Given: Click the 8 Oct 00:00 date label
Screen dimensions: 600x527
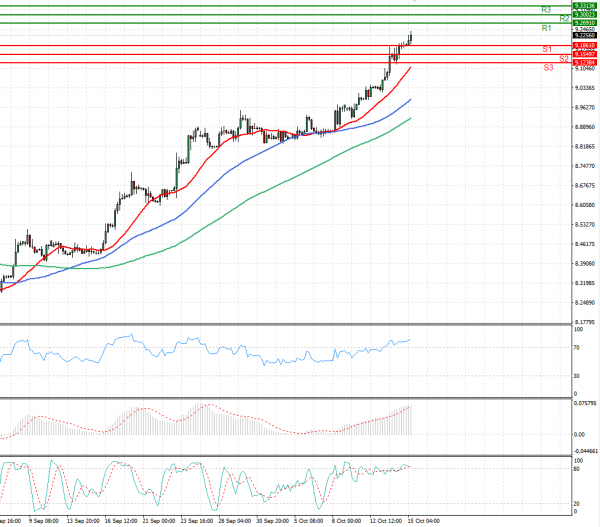Looking at the screenshot, I should tap(347, 521).
